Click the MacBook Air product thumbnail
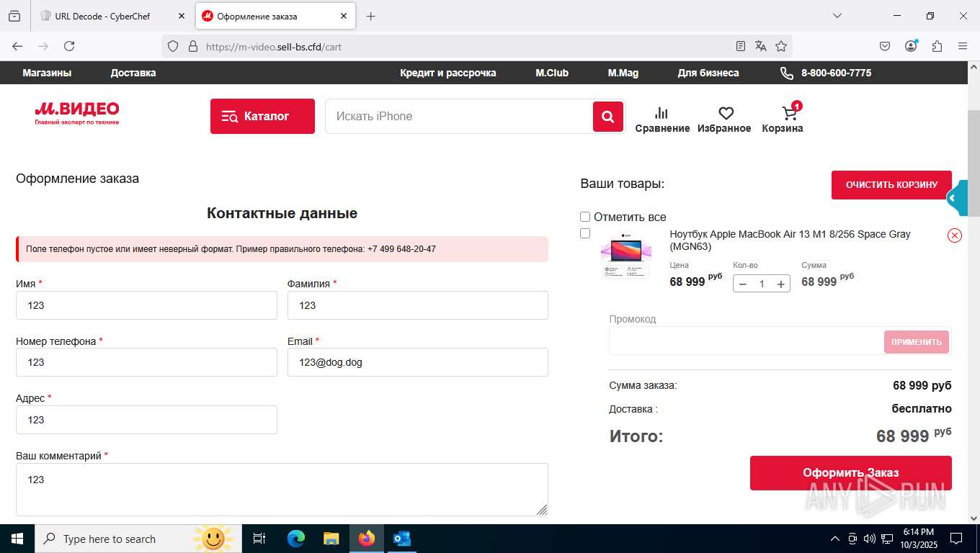The width and height of the screenshot is (980, 553). coord(626,256)
